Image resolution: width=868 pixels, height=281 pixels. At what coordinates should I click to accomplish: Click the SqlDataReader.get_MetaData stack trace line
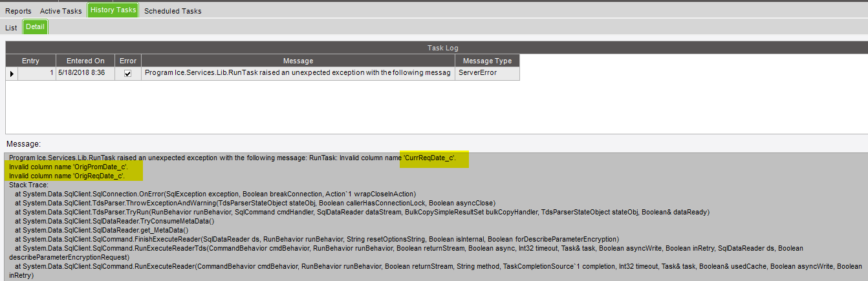point(102,230)
